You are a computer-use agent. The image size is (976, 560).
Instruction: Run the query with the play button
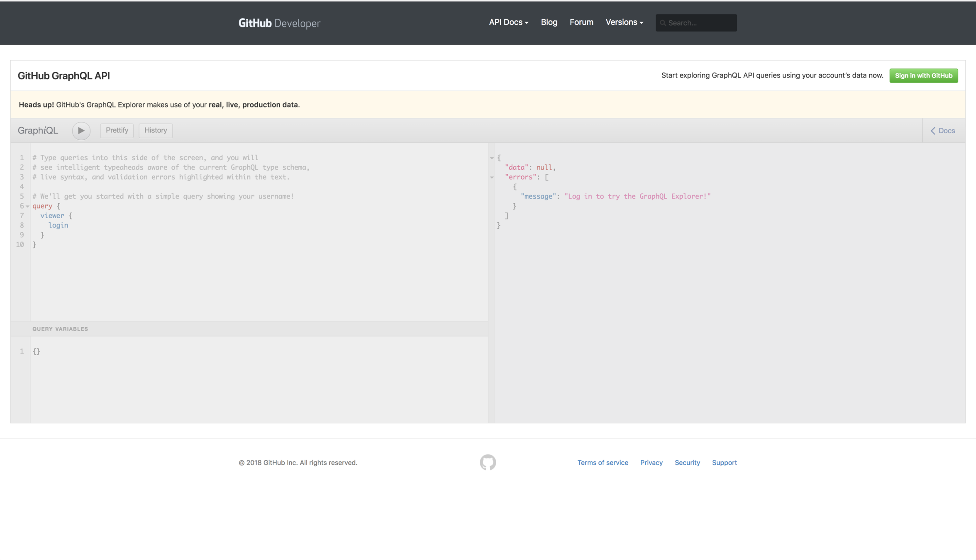[x=81, y=131]
